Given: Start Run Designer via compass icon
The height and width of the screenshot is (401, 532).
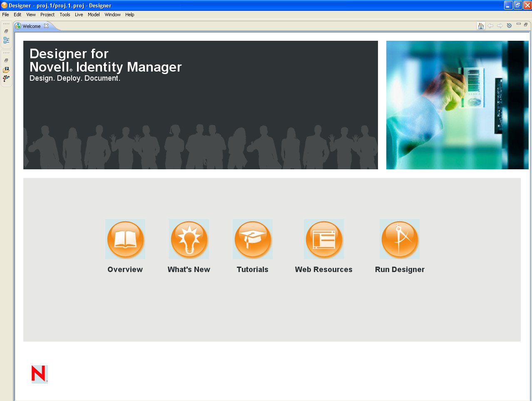Looking at the screenshot, I should (x=400, y=240).
